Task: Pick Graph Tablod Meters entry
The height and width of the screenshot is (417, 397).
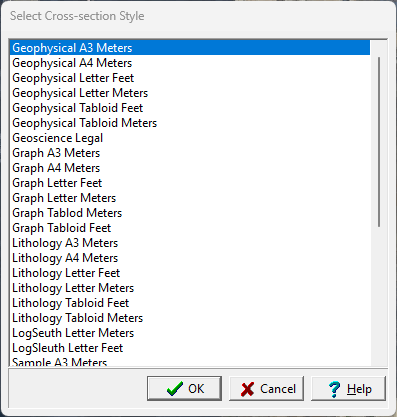Action: click(190, 213)
